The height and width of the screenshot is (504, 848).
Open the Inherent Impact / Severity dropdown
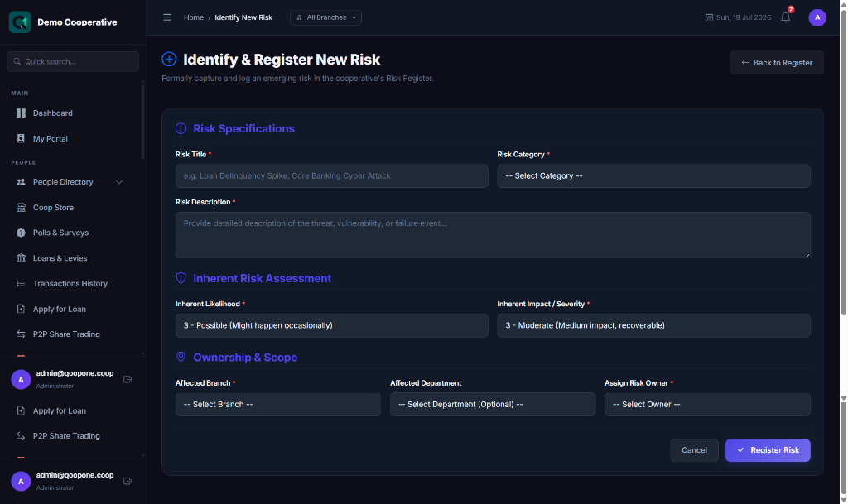click(653, 326)
